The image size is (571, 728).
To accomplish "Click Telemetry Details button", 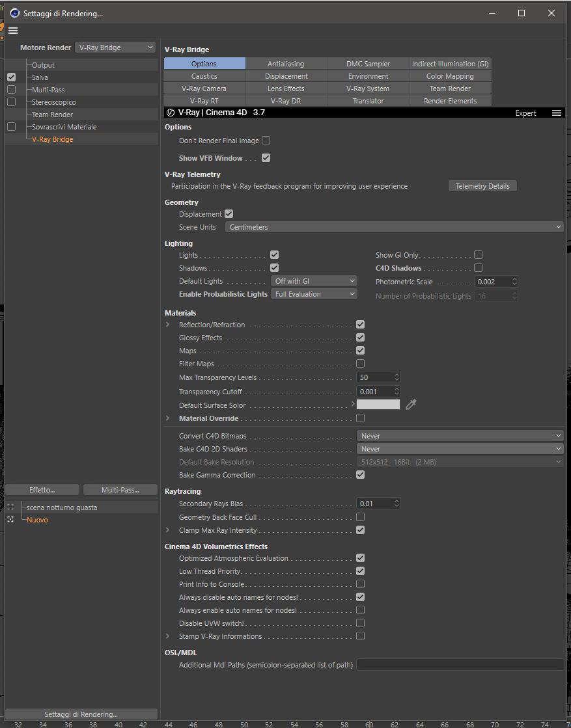I will 482,185.
